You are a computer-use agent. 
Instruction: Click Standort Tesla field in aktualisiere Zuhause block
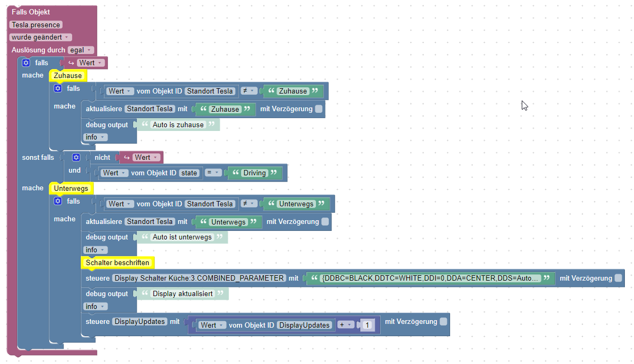150,109
